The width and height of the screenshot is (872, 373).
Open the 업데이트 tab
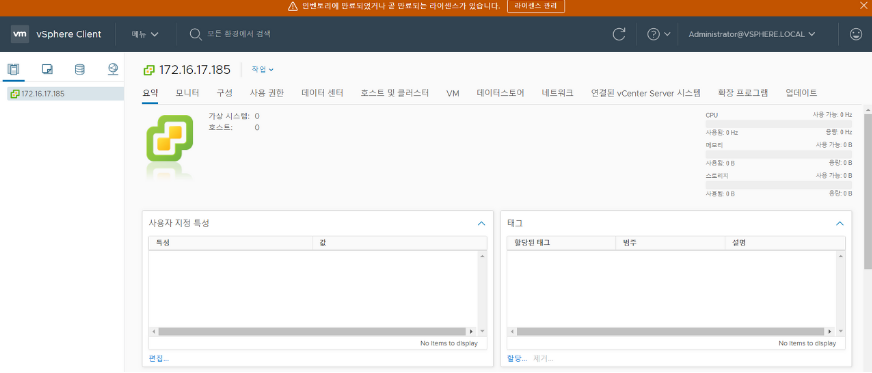(x=801, y=93)
